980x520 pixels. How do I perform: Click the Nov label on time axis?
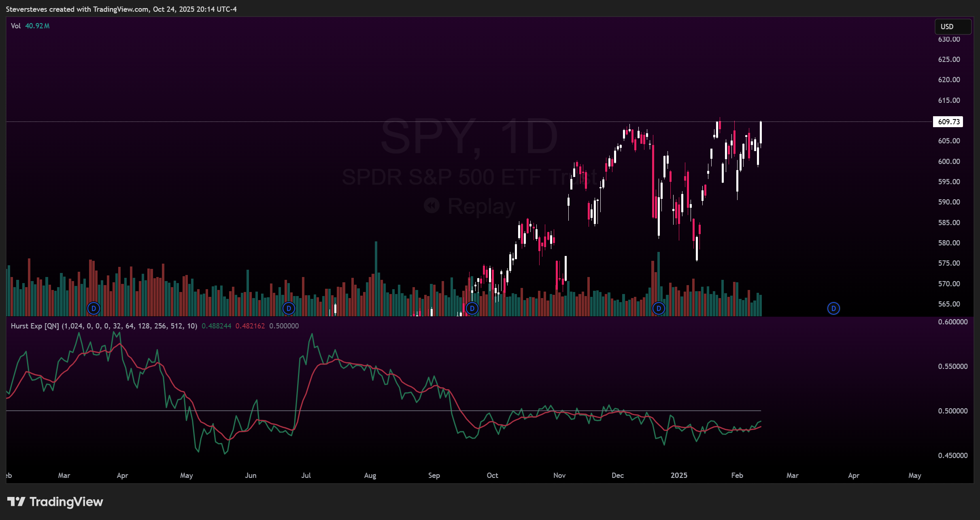(559, 475)
